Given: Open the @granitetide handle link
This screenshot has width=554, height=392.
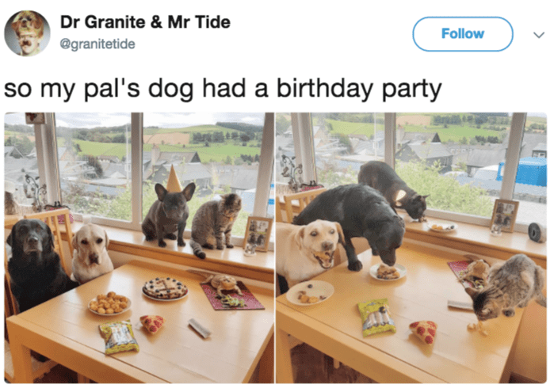Looking at the screenshot, I should point(97,44).
